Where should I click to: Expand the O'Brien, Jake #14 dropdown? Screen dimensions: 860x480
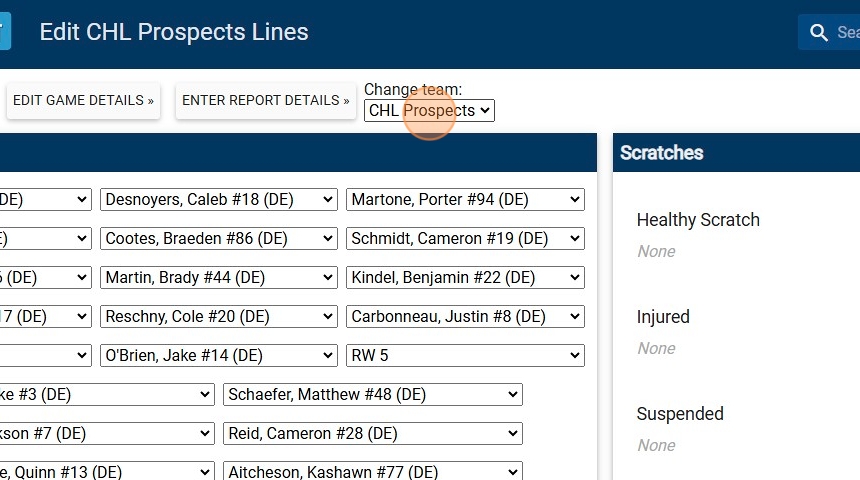pyautogui.click(x=219, y=356)
